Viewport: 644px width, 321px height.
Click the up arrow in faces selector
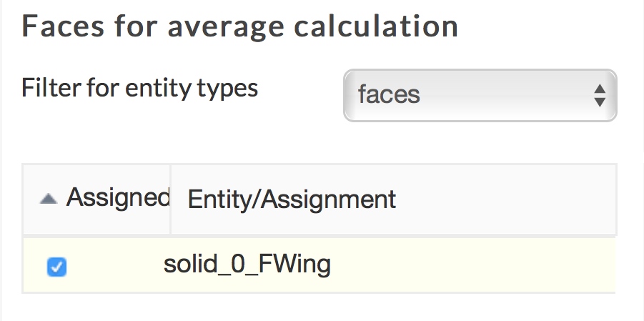tap(600, 89)
